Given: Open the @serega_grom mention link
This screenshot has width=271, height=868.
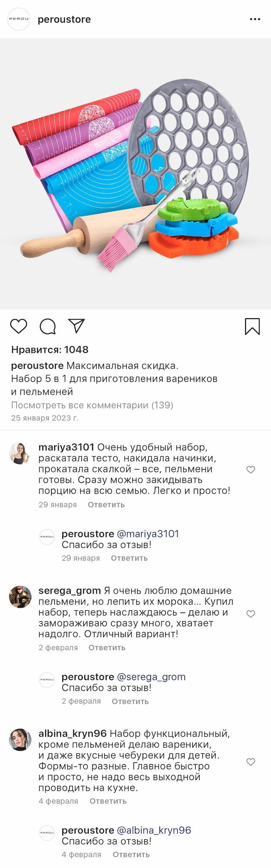Looking at the screenshot, I should click(151, 677).
